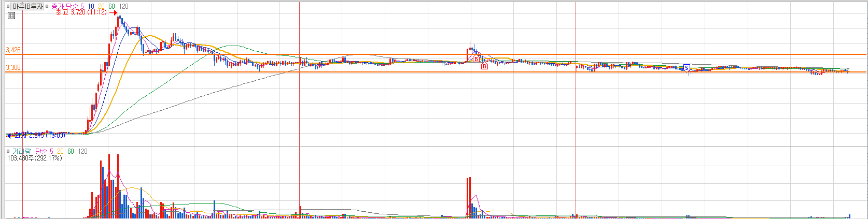The width and height of the screenshot is (868, 219).
Task: Click the blue 10 price moving average
Action: click(x=91, y=6)
